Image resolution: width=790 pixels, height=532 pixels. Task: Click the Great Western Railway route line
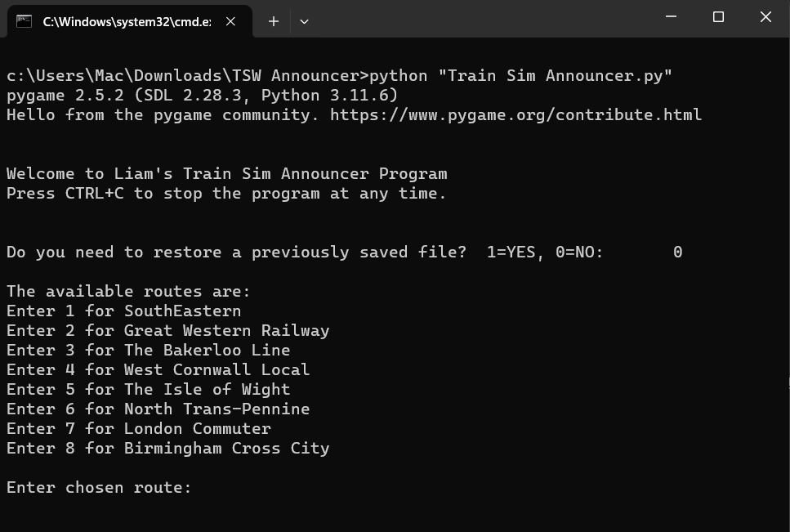(x=167, y=331)
